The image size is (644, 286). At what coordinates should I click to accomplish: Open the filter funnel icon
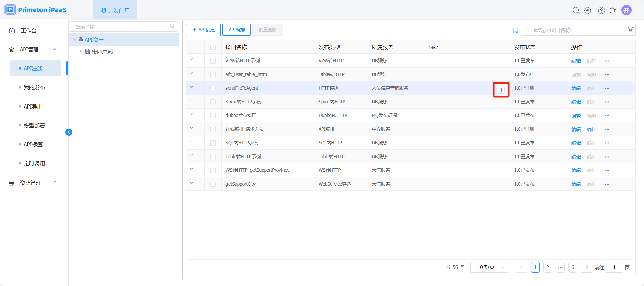pyautogui.click(x=630, y=30)
